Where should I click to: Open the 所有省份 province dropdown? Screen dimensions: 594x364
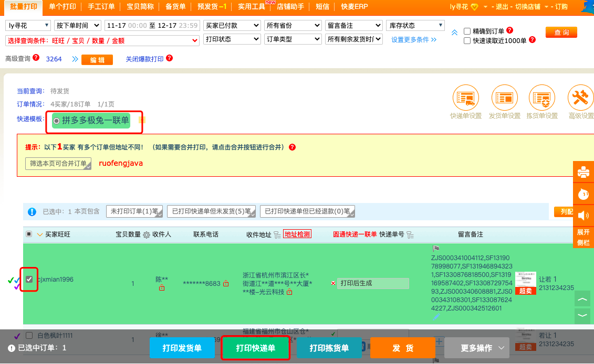pos(293,25)
